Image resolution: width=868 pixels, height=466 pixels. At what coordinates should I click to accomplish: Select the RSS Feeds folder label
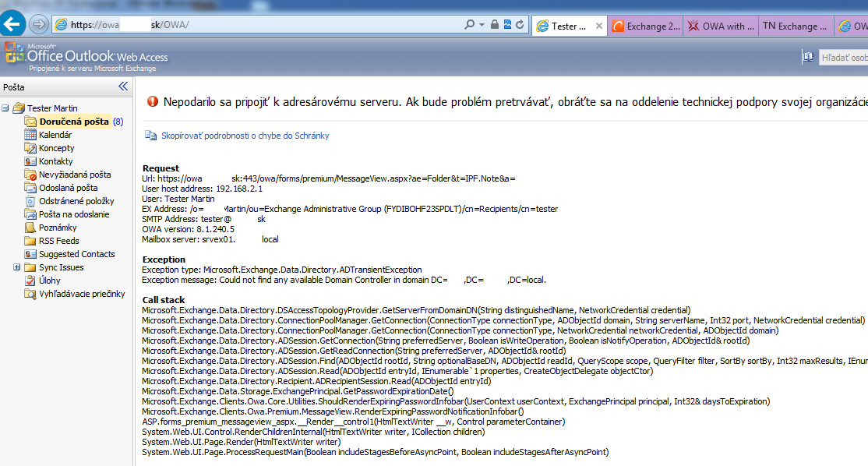[58, 241]
